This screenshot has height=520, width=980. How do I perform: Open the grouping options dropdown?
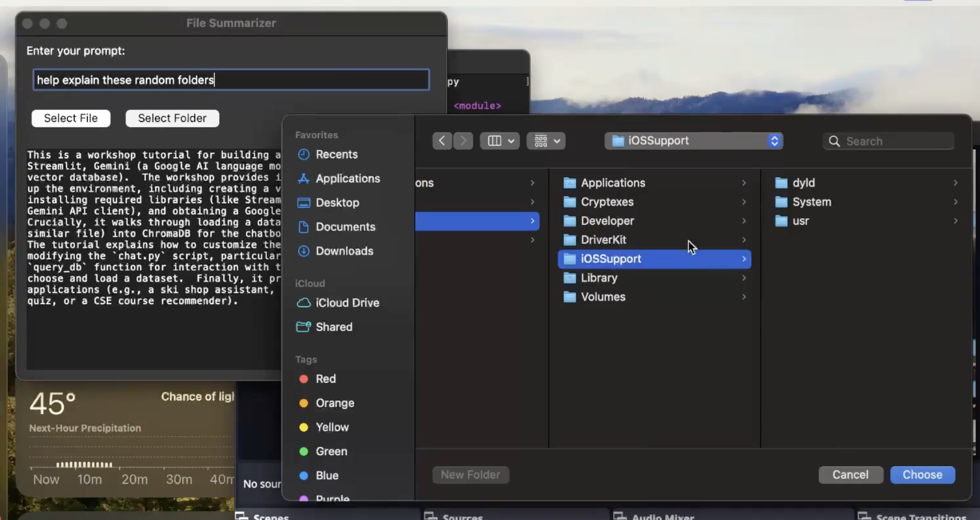coord(546,141)
